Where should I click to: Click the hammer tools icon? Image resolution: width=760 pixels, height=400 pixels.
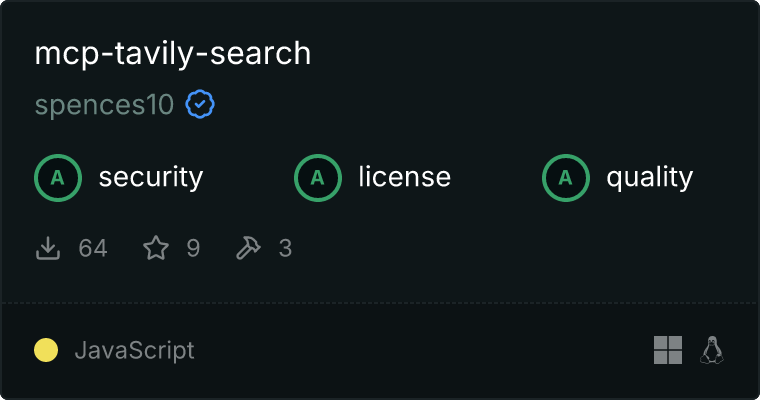(247, 248)
